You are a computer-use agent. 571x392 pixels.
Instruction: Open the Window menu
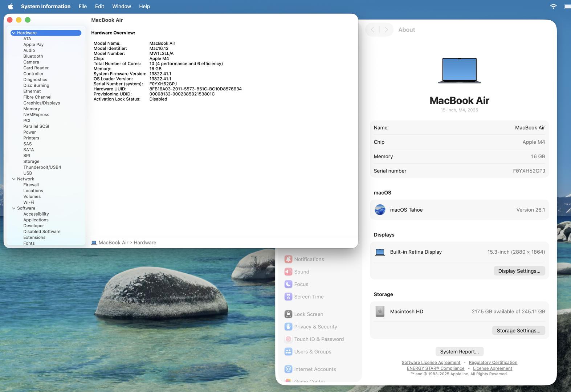coord(121,7)
